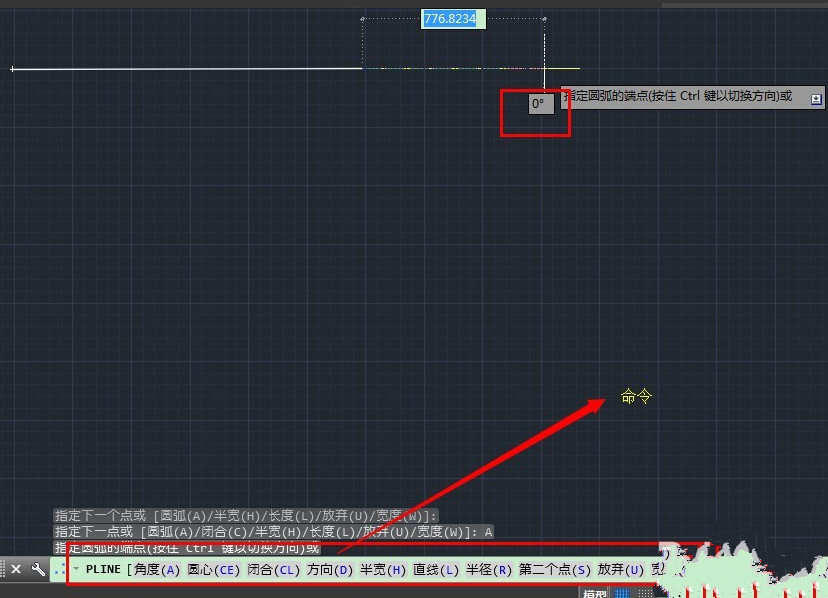Click the 776.8234 dynamic length field
The image size is (828, 598).
click(450, 19)
